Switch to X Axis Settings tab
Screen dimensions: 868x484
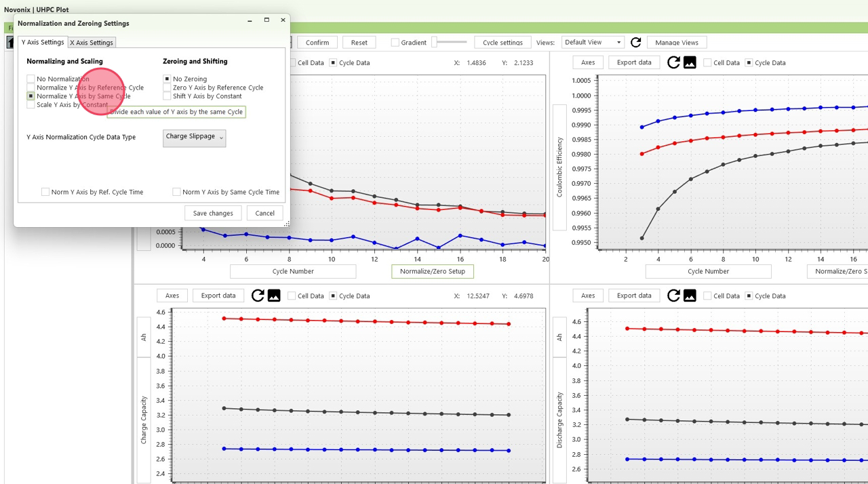[x=92, y=43]
